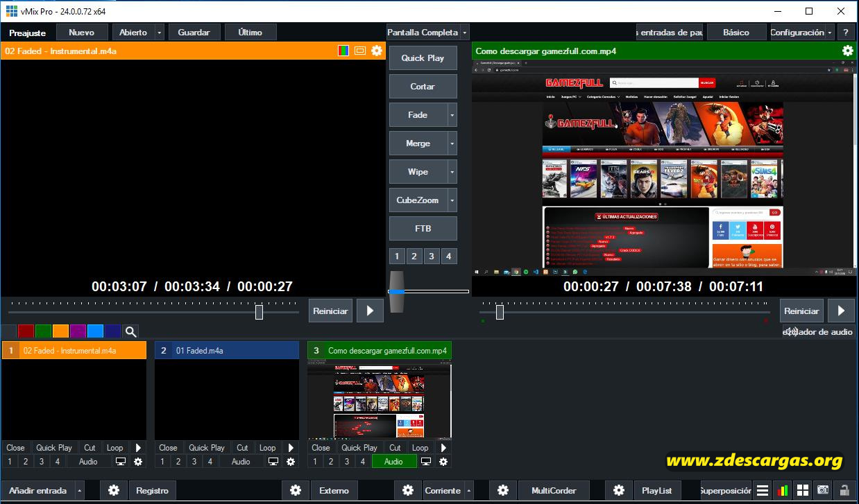Screen dimensions: 859x504
Task: Click the FTB fade to black button
Action: (x=423, y=229)
